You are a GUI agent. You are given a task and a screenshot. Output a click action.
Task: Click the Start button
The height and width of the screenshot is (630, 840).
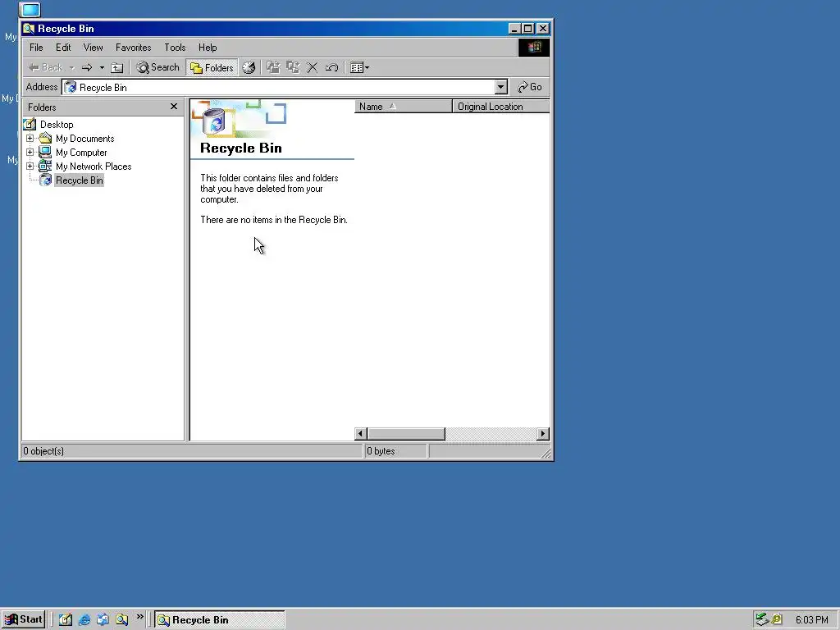pyautogui.click(x=23, y=620)
